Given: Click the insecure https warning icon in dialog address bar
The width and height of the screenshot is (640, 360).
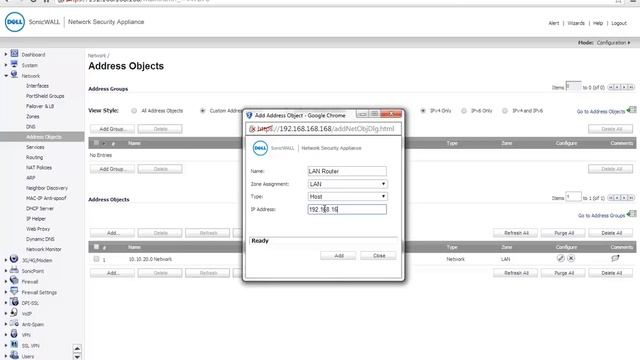Looking at the screenshot, I should point(252,129).
